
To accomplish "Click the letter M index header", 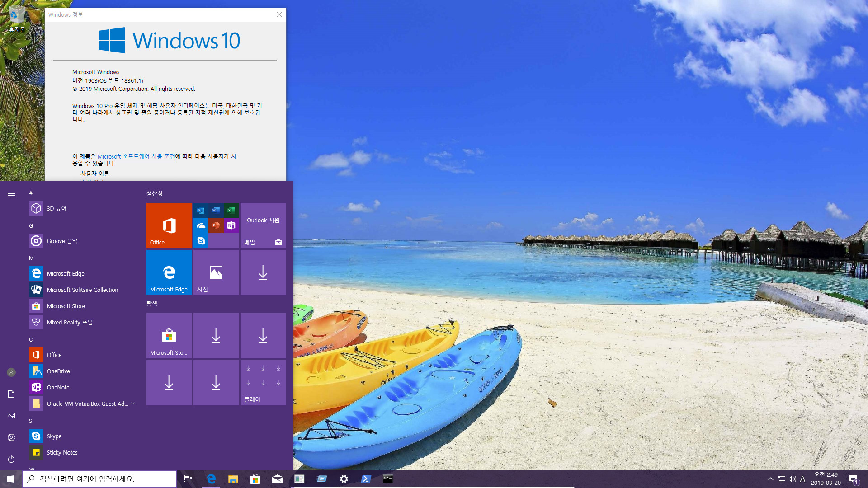I will (x=31, y=258).
